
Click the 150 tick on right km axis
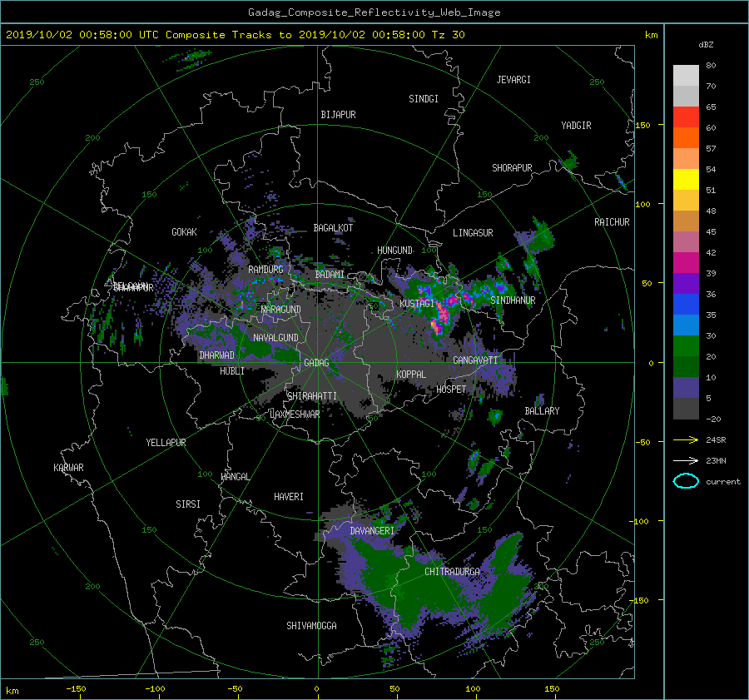[x=643, y=125]
